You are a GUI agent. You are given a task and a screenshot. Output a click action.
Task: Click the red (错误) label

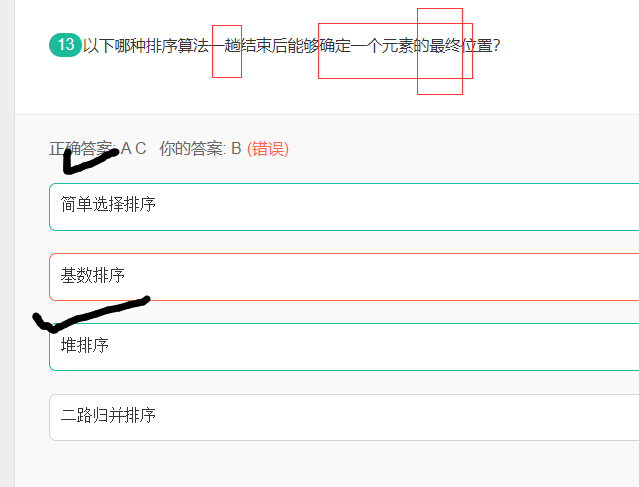point(268,149)
